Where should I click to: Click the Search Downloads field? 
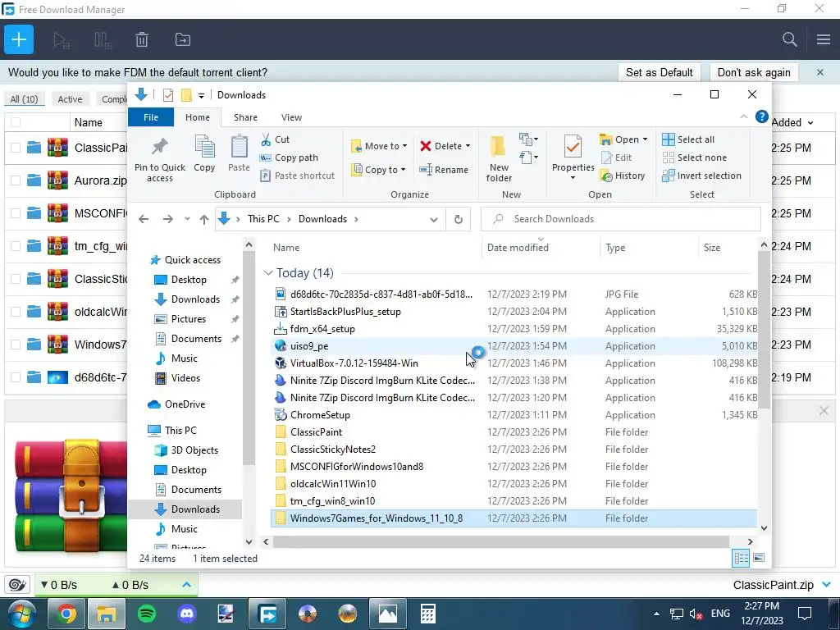(x=620, y=219)
